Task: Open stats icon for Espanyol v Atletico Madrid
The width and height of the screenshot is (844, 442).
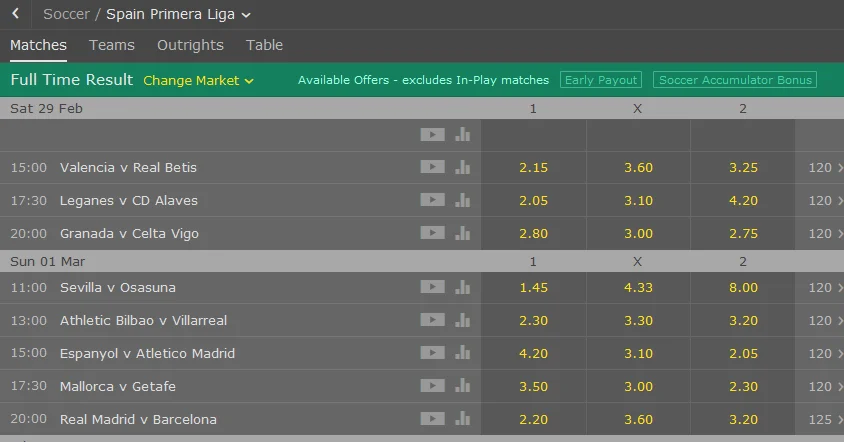Action: (x=462, y=354)
